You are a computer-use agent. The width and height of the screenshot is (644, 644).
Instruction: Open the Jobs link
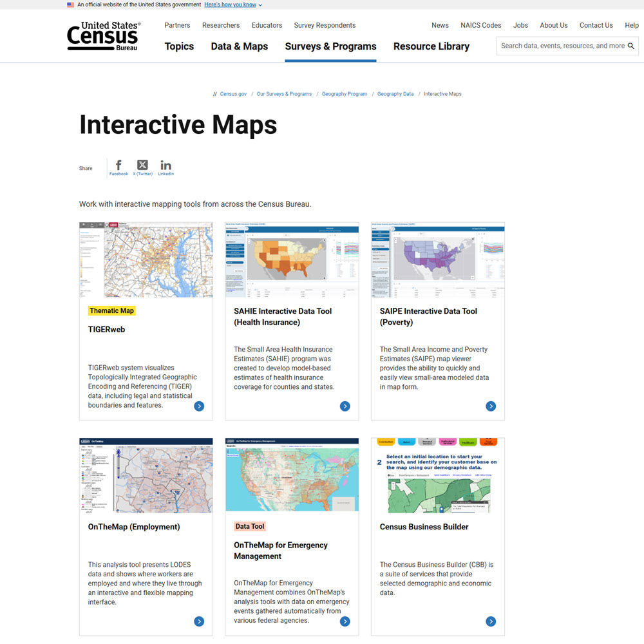[520, 25]
